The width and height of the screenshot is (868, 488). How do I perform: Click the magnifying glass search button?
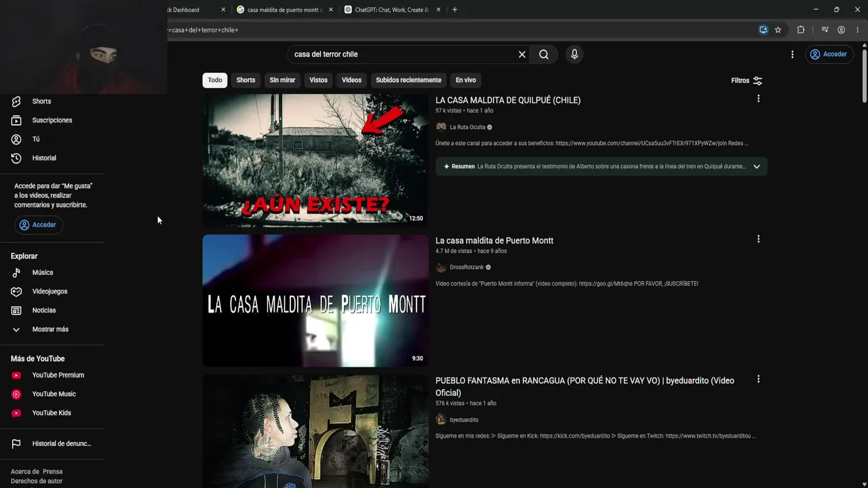544,54
